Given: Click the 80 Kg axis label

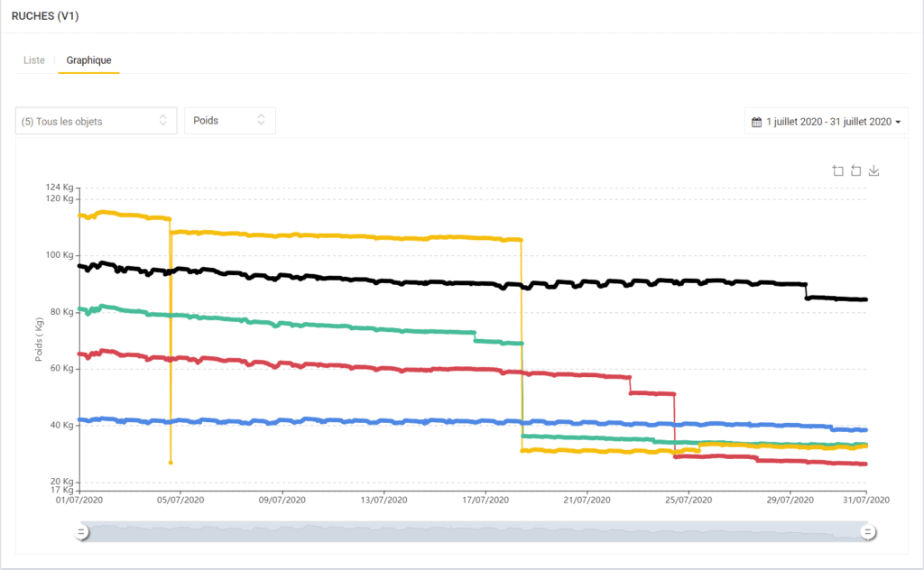Looking at the screenshot, I should click(x=62, y=311).
